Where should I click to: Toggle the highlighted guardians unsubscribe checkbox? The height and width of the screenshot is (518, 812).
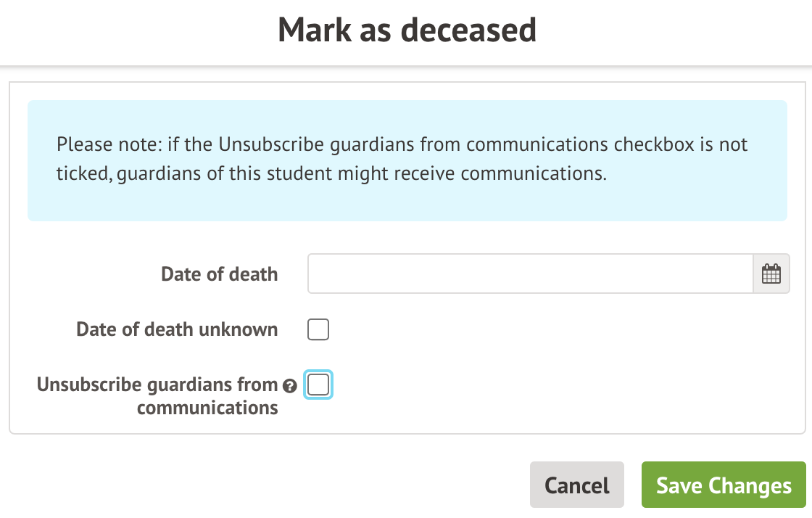[318, 385]
